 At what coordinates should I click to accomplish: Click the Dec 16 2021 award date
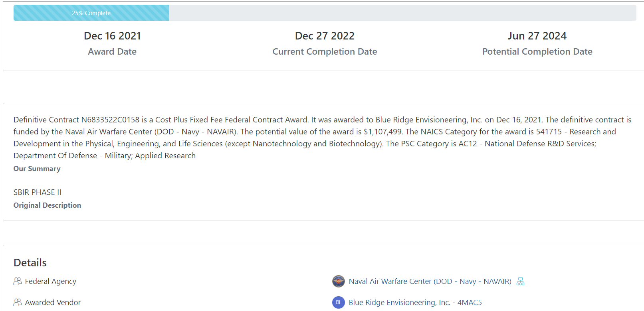click(x=112, y=36)
